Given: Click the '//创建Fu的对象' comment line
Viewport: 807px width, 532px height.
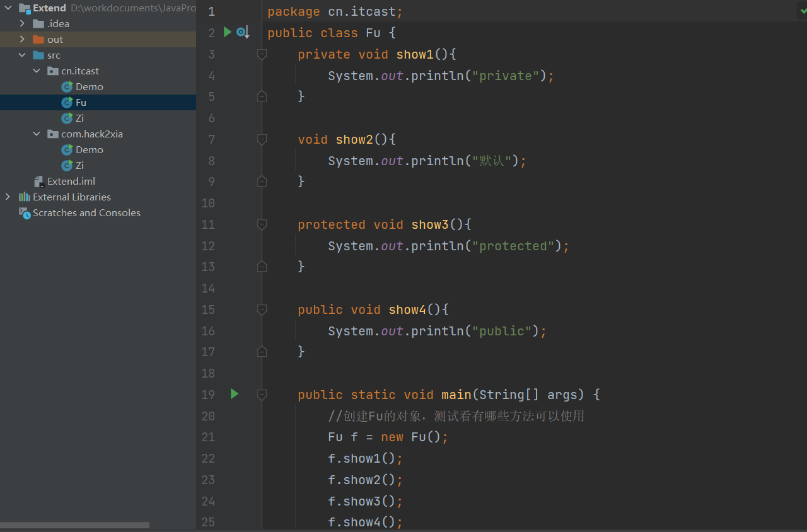Looking at the screenshot, I should pyautogui.click(x=456, y=416).
